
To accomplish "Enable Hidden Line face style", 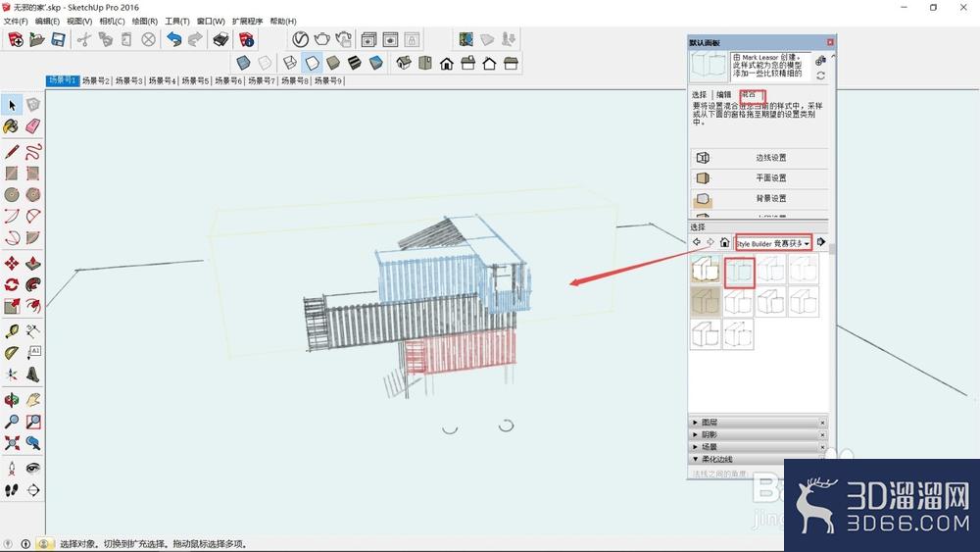I will pos(312,63).
